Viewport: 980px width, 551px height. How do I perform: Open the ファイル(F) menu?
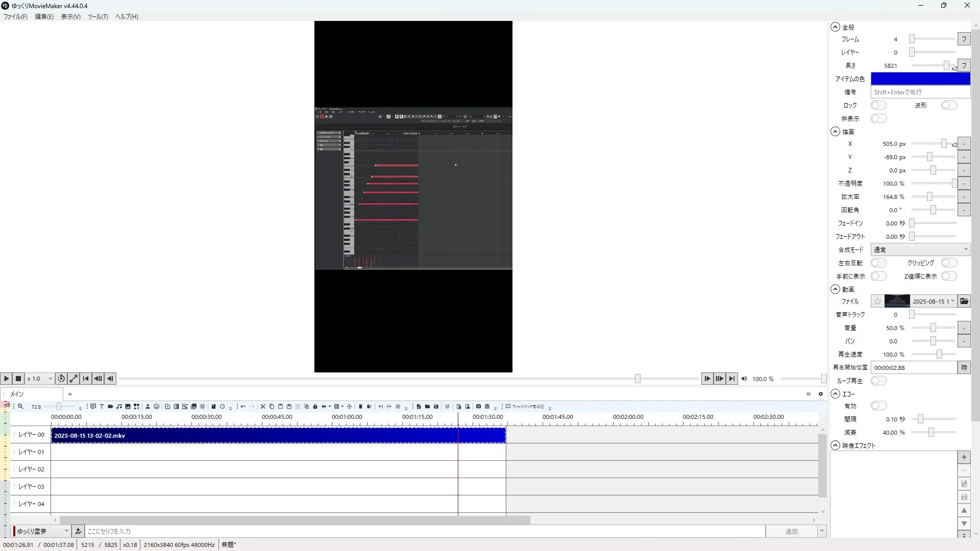click(x=15, y=16)
